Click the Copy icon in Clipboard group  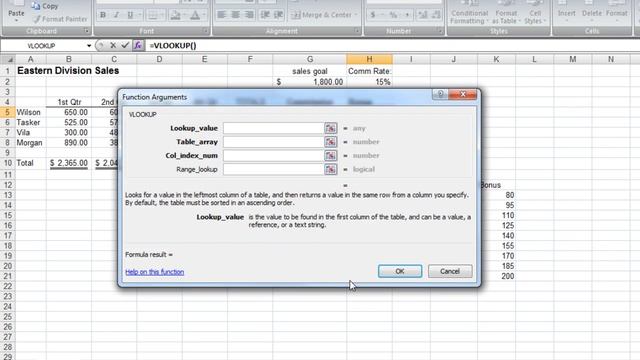coord(36,6)
